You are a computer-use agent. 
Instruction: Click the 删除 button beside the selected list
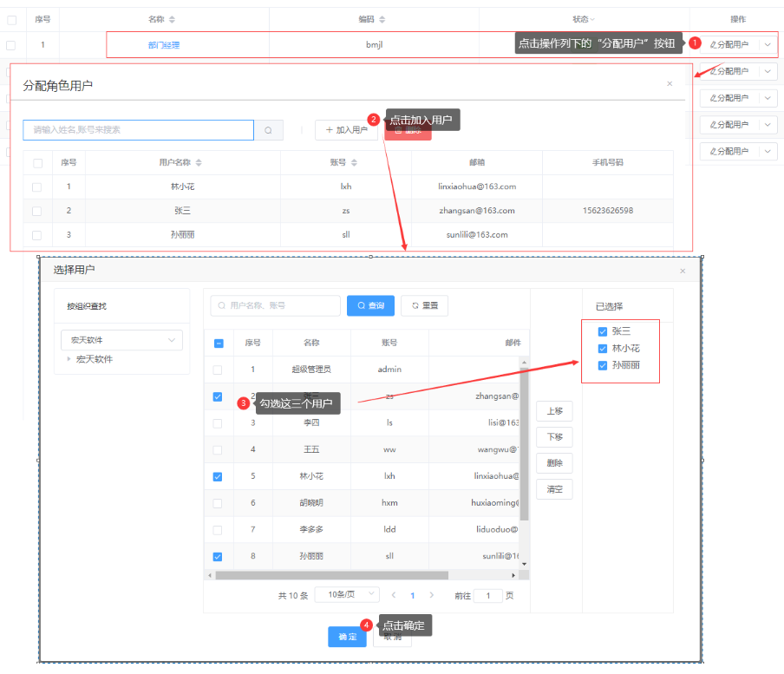coord(554,463)
